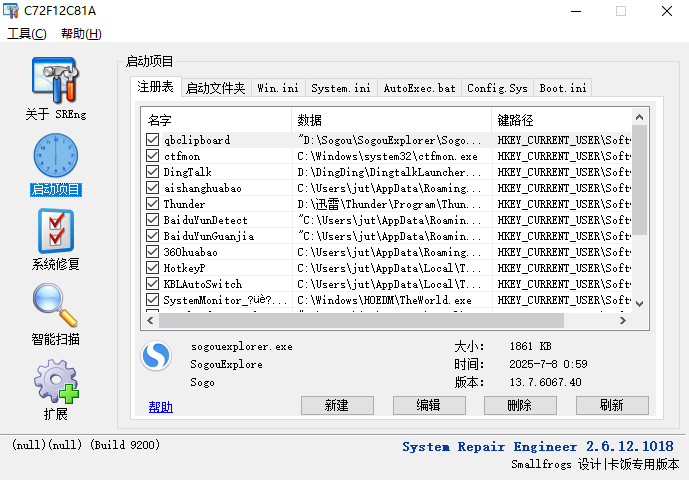Click the file size 1861 KB value
This screenshot has width=689, height=480.
click(x=530, y=346)
